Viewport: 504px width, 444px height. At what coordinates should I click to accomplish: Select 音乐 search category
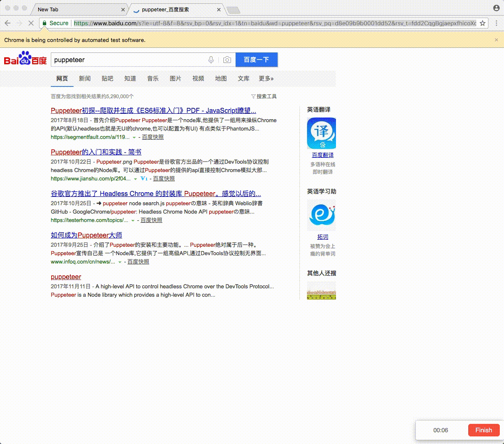point(153,78)
